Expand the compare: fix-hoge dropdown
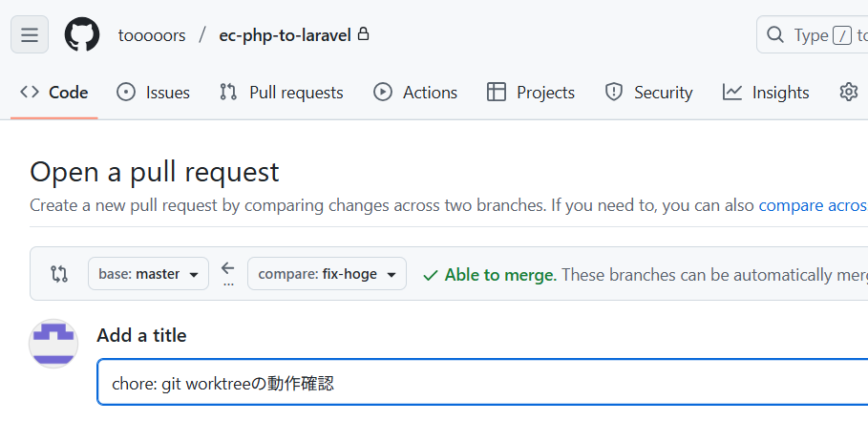This screenshot has height=421, width=868. [x=327, y=274]
